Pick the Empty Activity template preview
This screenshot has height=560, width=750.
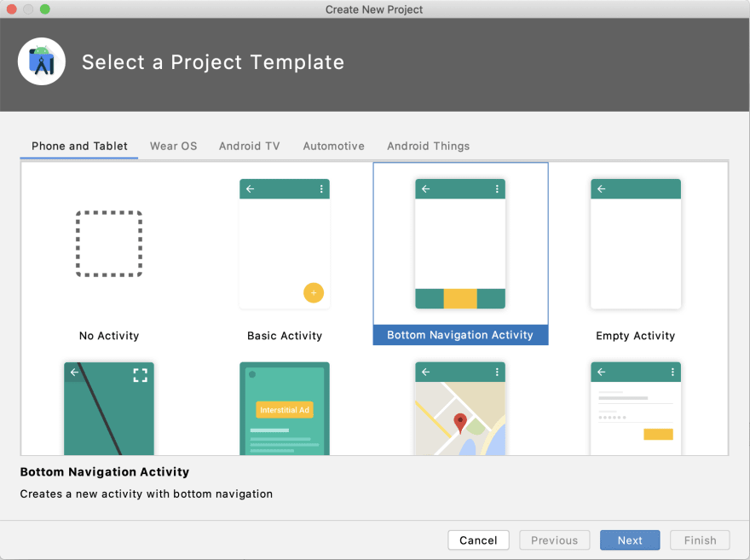tap(636, 244)
